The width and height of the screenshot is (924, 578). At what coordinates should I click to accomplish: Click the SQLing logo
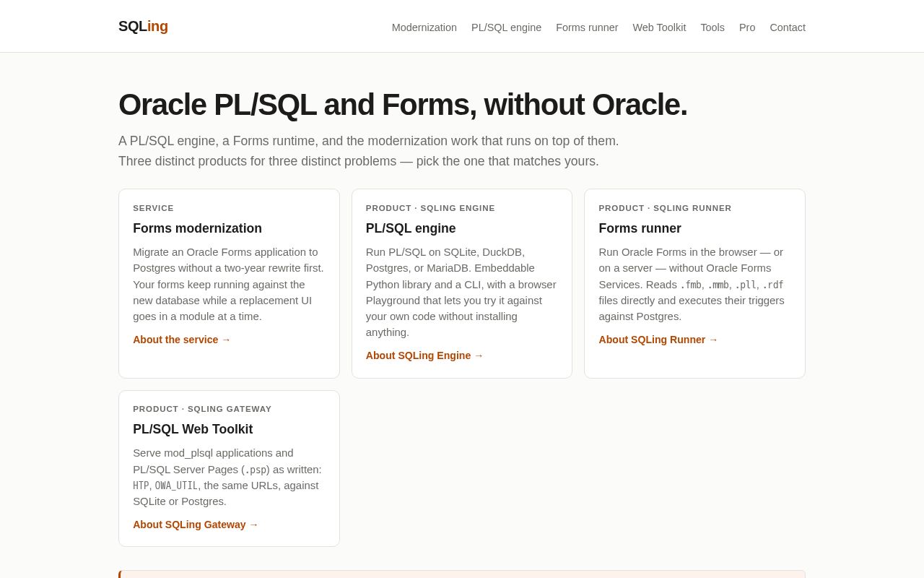tap(143, 26)
